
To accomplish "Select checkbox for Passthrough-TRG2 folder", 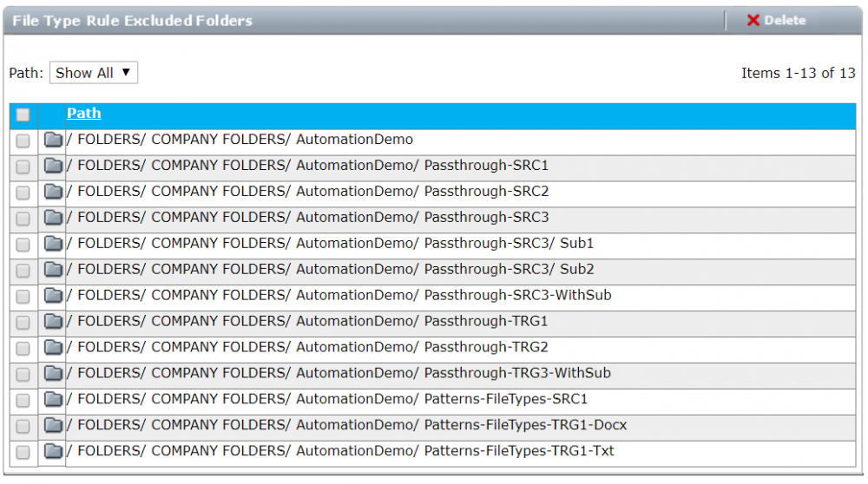I will coord(23,349).
